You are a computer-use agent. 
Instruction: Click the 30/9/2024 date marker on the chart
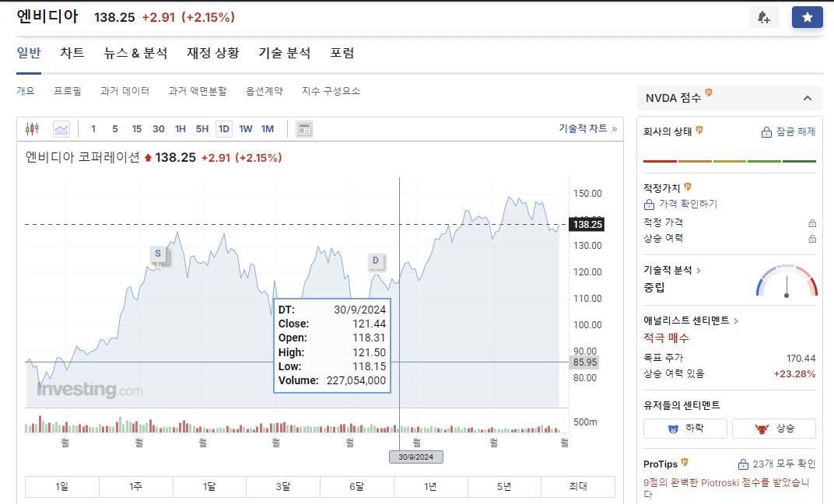coord(415,457)
